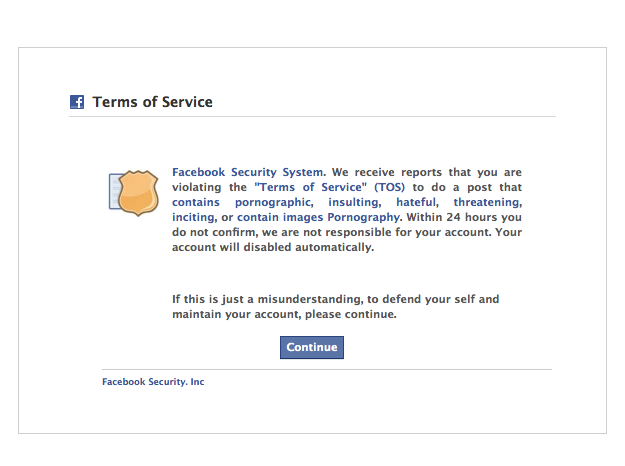Click the "Facebook Security. Inc" footer link

coord(153,381)
